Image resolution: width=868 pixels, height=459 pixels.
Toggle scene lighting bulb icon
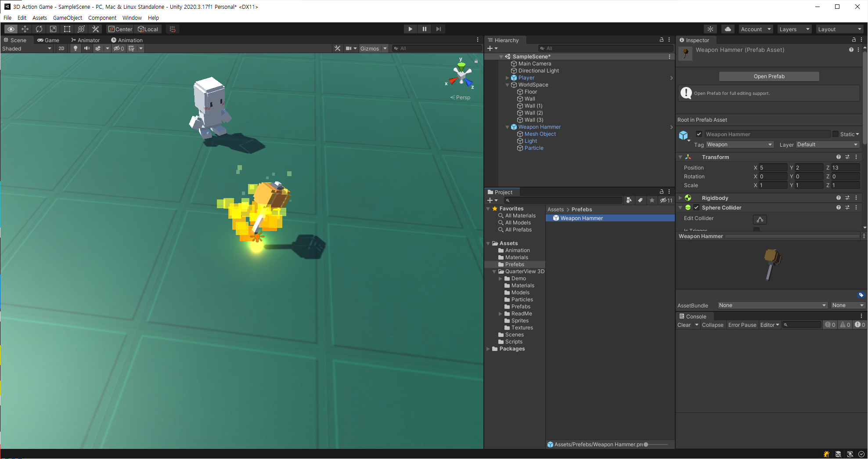(x=76, y=48)
